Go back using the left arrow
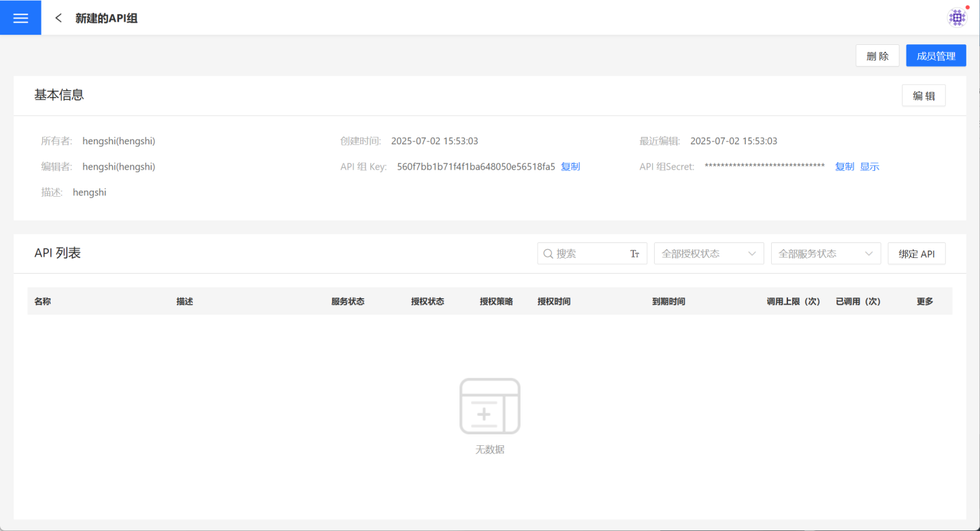Screen dimensions: 980x531 59,18
